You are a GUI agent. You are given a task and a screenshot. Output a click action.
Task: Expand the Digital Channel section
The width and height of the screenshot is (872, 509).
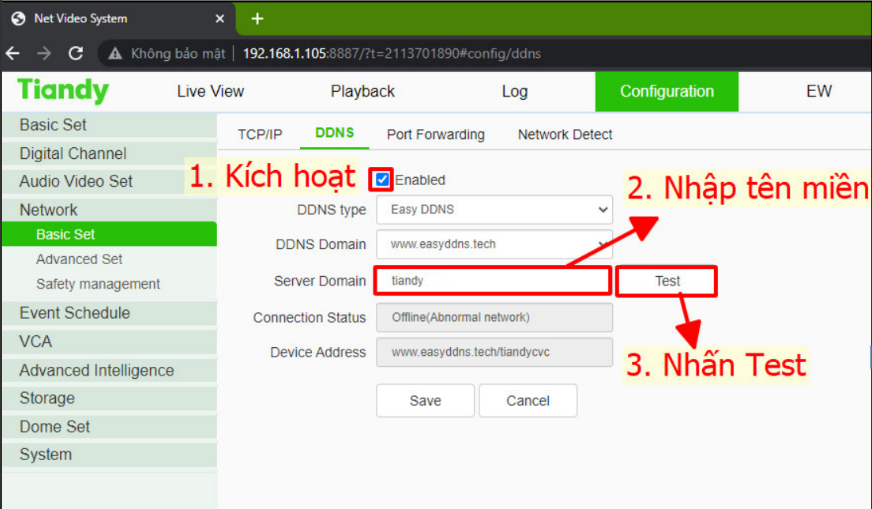[x=110, y=154]
